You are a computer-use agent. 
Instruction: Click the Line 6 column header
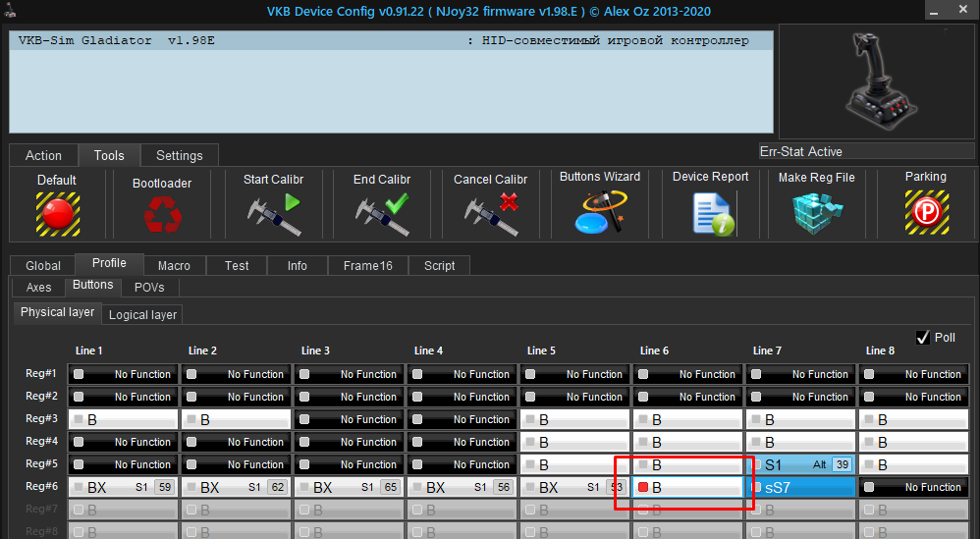(654, 350)
